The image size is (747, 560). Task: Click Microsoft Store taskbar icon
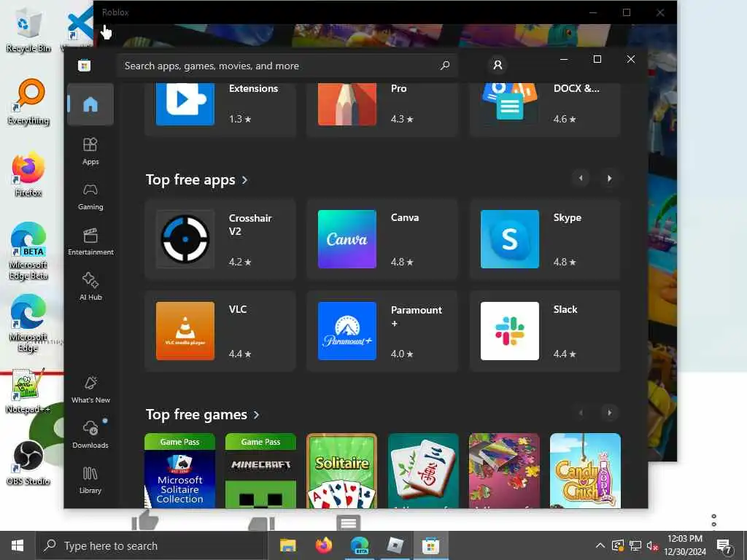point(430,545)
